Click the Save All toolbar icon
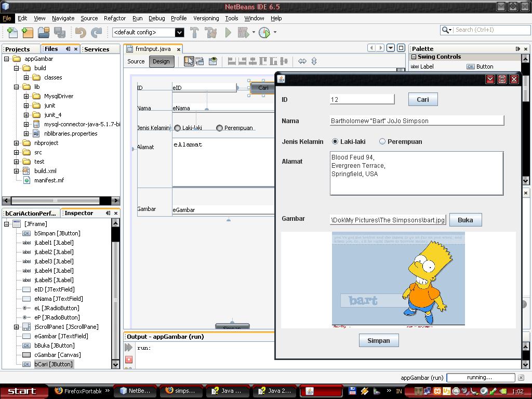The height and width of the screenshot is (399, 532). point(60,32)
